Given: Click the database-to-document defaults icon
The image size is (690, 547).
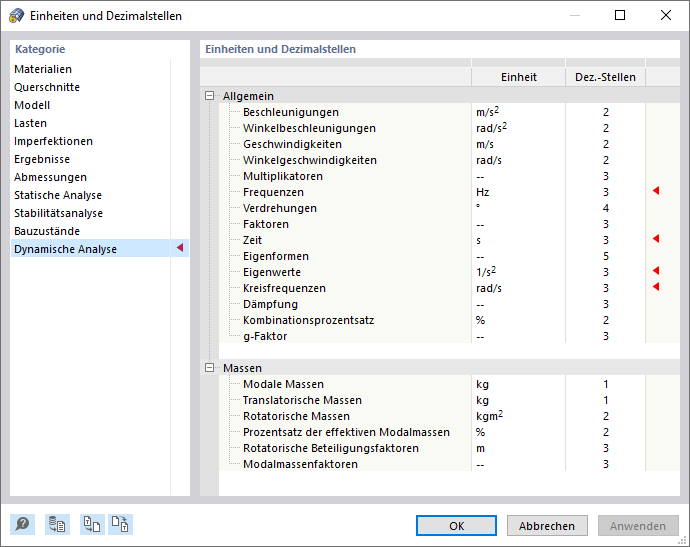Looking at the screenshot, I should pos(57,525).
